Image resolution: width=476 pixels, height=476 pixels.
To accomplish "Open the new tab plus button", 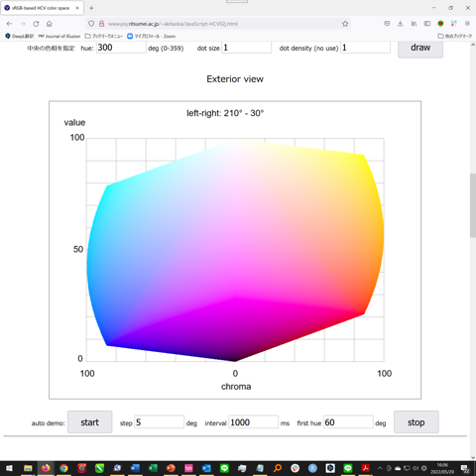I will 91,8.
